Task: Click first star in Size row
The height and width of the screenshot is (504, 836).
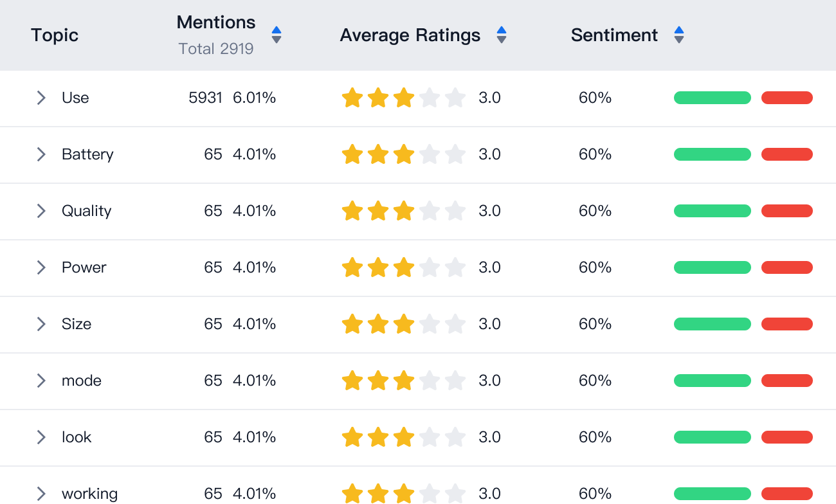Action: (x=352, y=324)
